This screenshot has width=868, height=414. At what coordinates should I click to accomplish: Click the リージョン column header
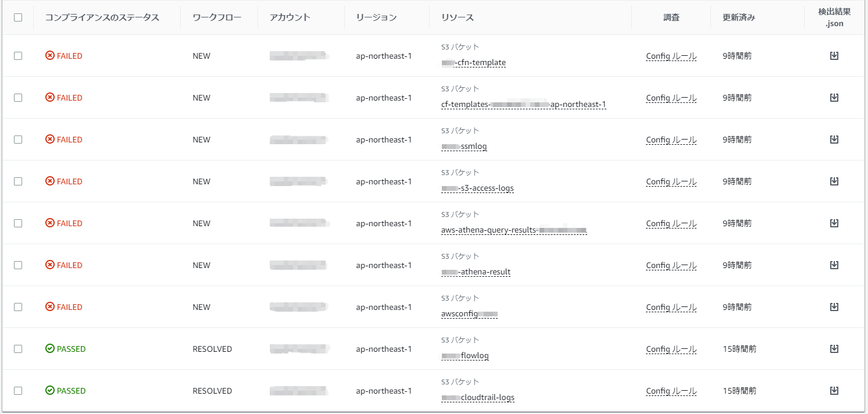376,17
